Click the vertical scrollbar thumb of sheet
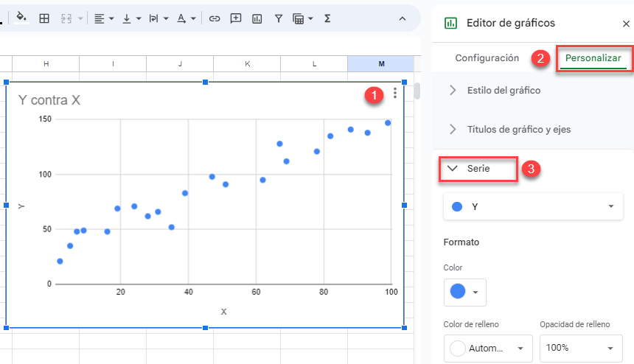The image size is (634, 364). pos(417,91)
